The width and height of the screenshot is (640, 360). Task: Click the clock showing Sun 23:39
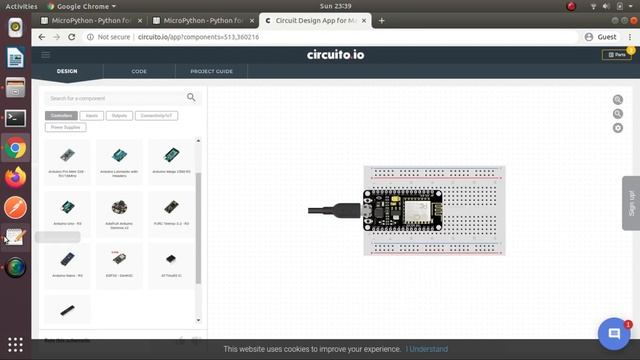336,6
